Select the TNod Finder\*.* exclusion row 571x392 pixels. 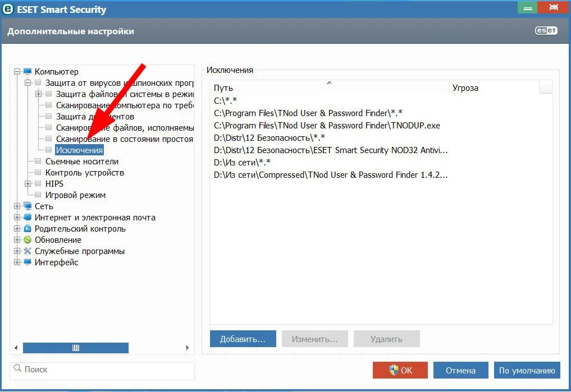381,113
